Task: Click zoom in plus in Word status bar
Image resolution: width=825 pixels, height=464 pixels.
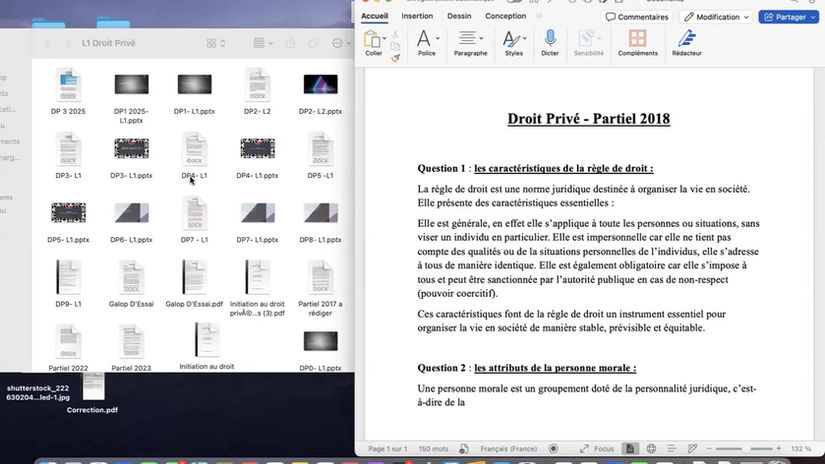Action: (x=779, y=449)
